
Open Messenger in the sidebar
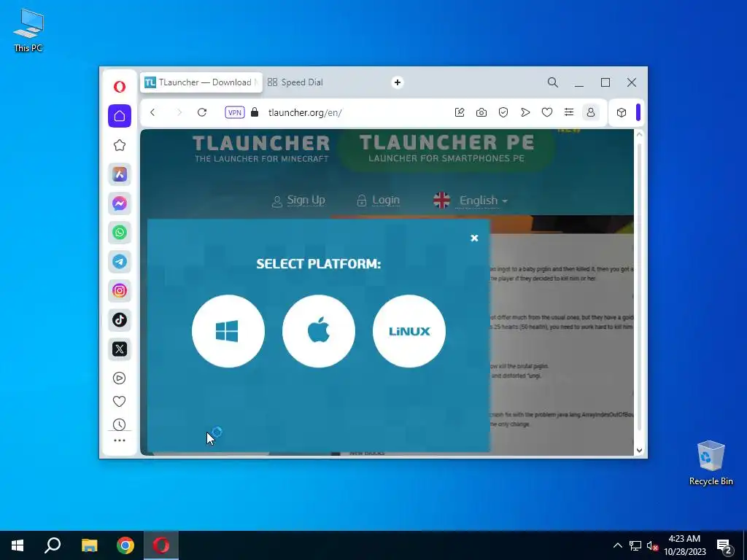[120, 203]
